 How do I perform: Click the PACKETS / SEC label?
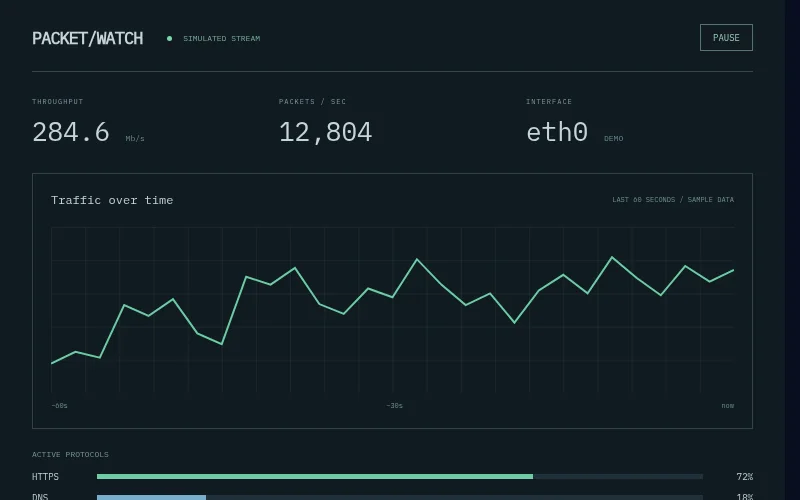point(312,102)
